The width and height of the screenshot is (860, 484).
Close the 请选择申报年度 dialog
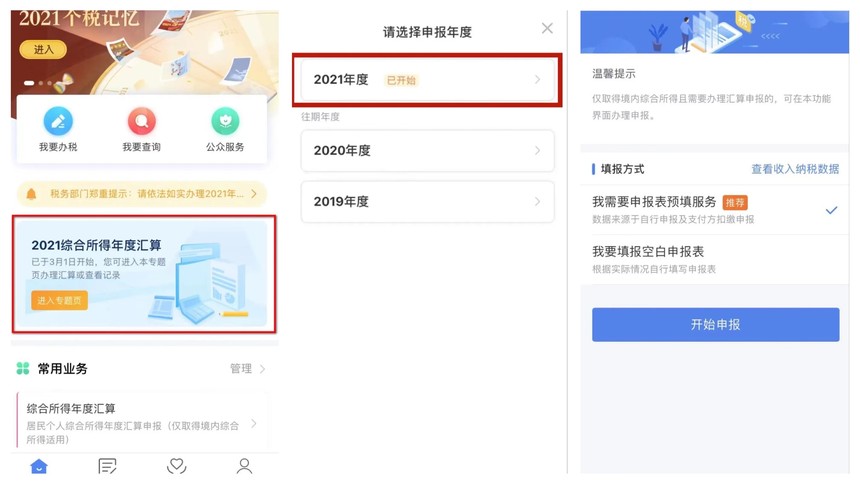point(547,29)
